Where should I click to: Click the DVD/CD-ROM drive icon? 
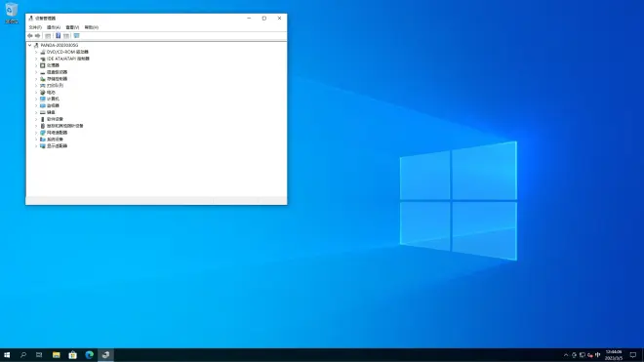click(x=43, y=52)
